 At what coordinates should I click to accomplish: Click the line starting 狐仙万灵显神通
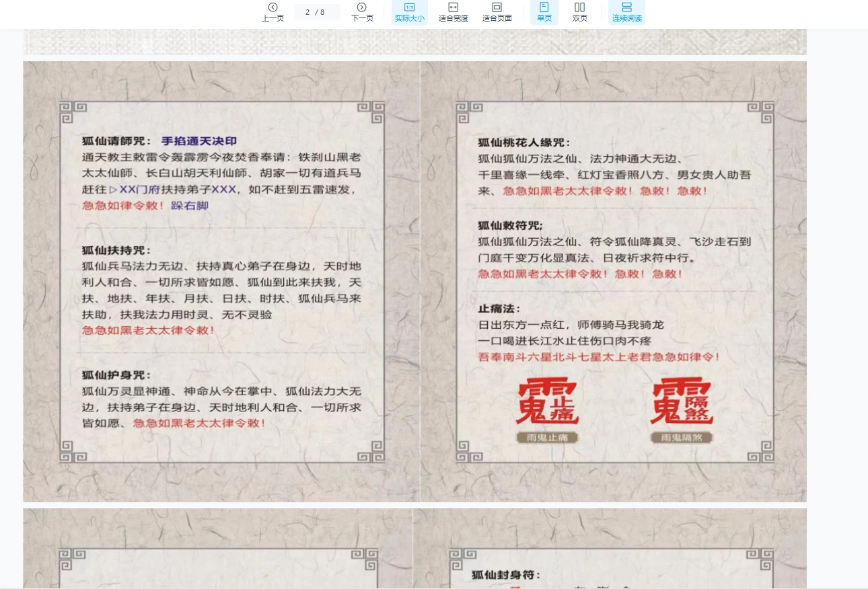click(221, 391)
